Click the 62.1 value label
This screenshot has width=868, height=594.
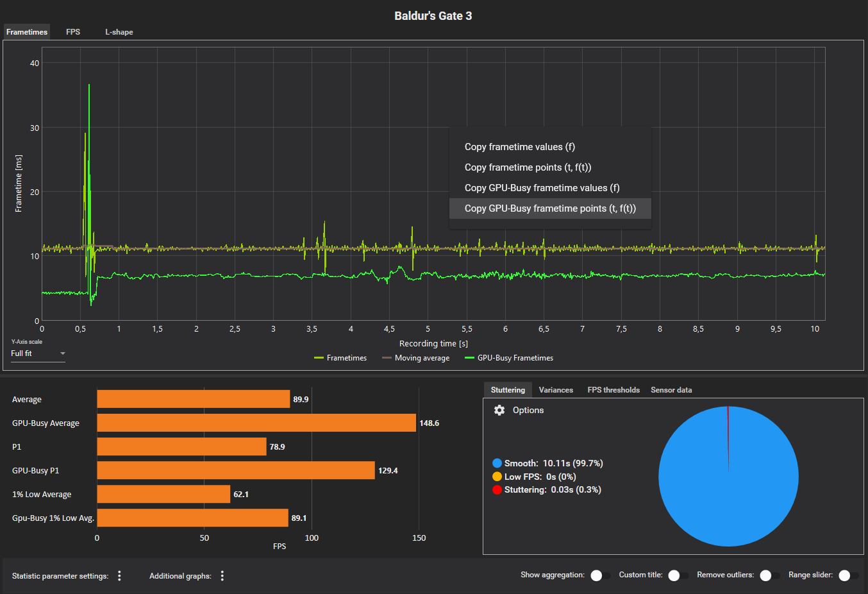(x=241, y=495)
